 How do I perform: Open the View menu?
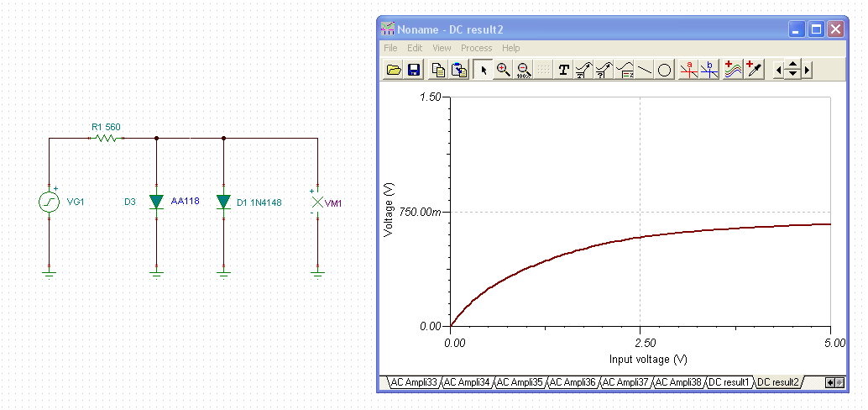click(x=442, y=48)
